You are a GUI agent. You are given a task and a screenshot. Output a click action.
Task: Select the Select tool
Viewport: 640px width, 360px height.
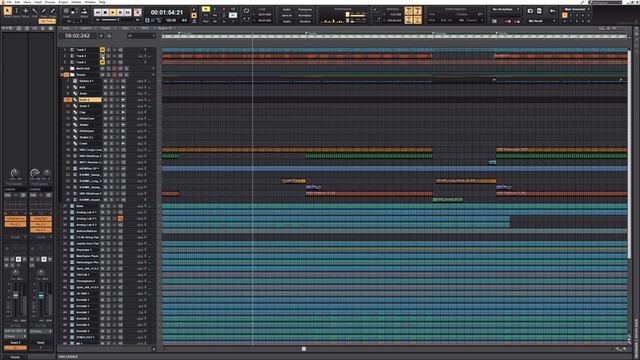pos(17,11)
